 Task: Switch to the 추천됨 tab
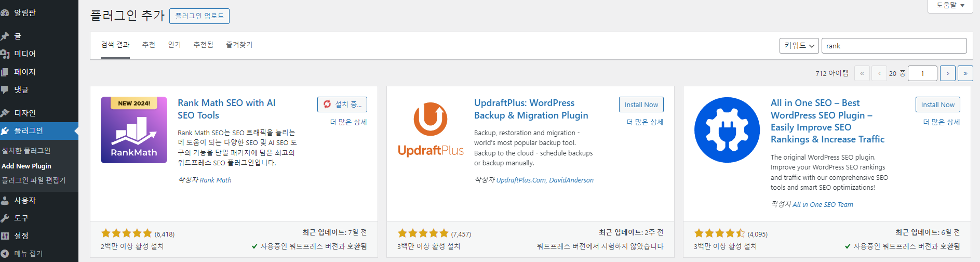[x=204, y=45]
